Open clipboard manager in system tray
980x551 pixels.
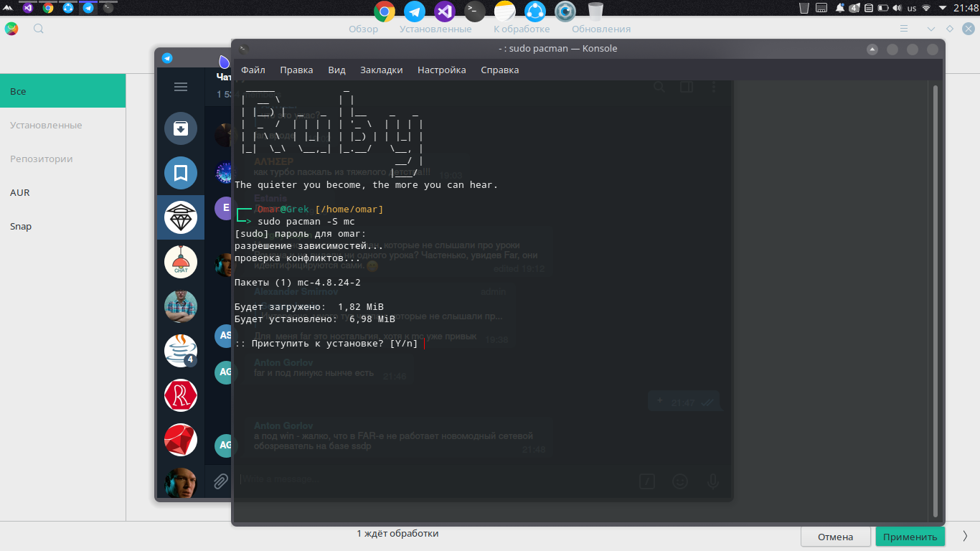coord(869,8)
